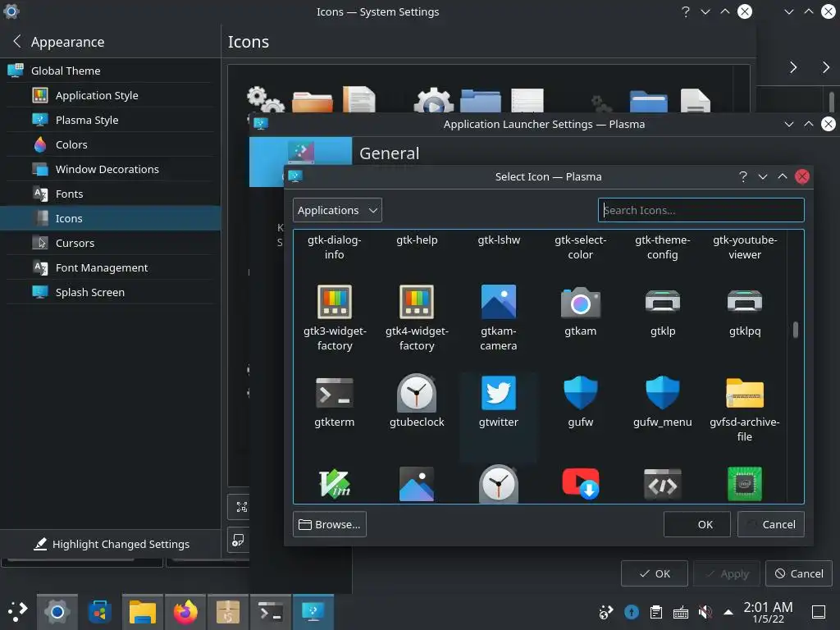Go back from Appearance in System Settings
The image size is (840, 630).
click(17, 41)
